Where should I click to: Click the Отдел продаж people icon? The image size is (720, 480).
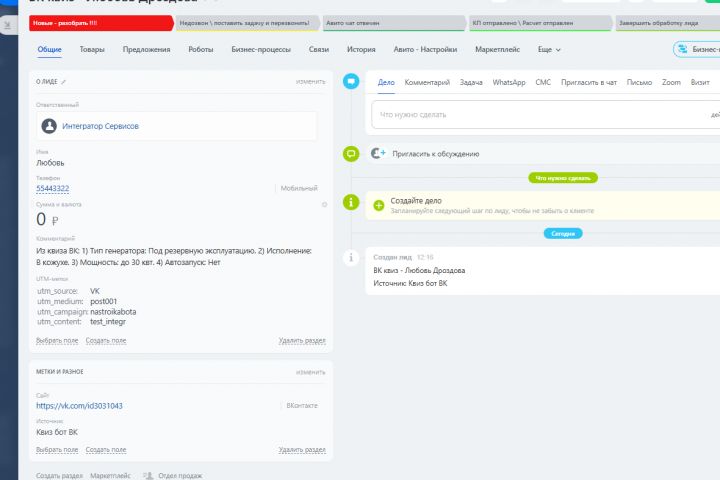(148, 475)
